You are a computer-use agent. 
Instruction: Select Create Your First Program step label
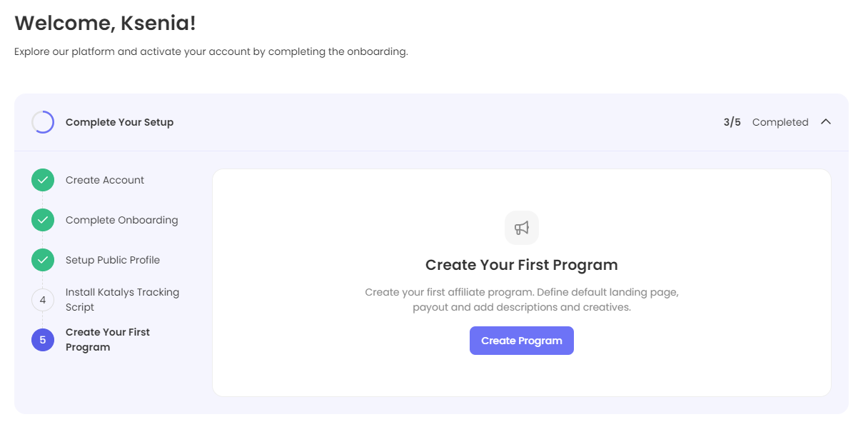coord(108,340)
